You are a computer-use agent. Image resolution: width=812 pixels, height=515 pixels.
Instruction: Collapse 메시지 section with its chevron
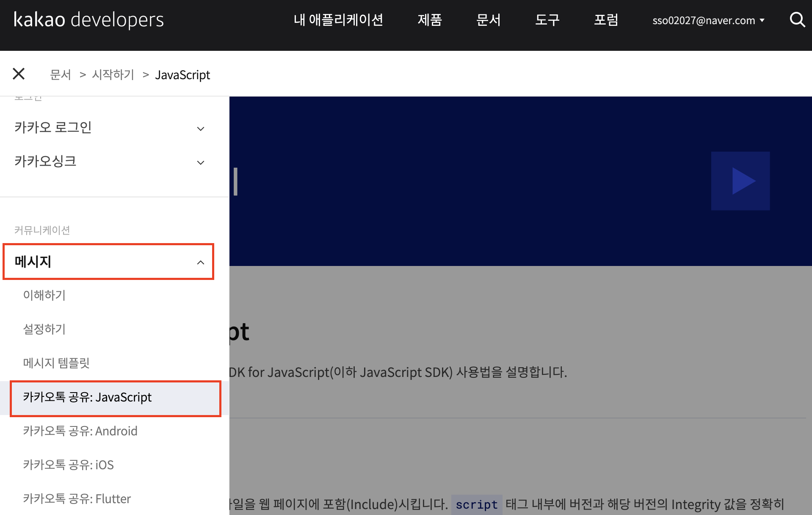tap(201, 263)
